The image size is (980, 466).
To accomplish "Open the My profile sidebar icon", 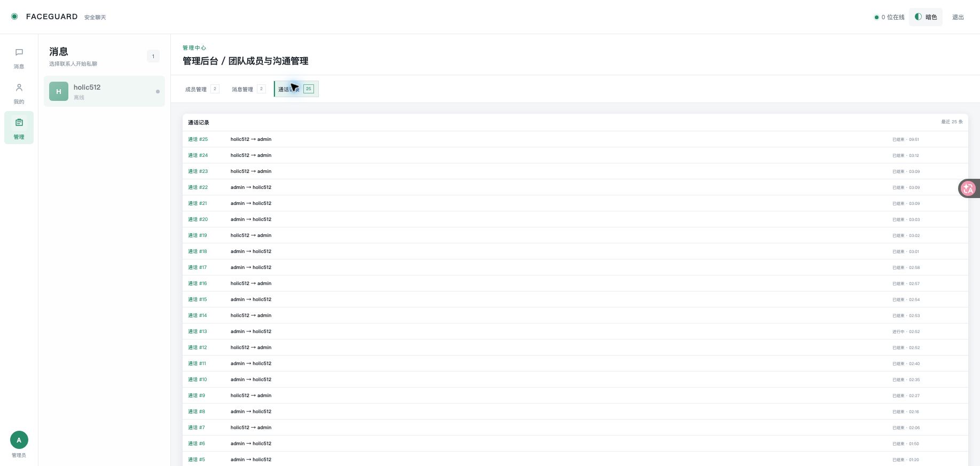I will pos(19,93).
